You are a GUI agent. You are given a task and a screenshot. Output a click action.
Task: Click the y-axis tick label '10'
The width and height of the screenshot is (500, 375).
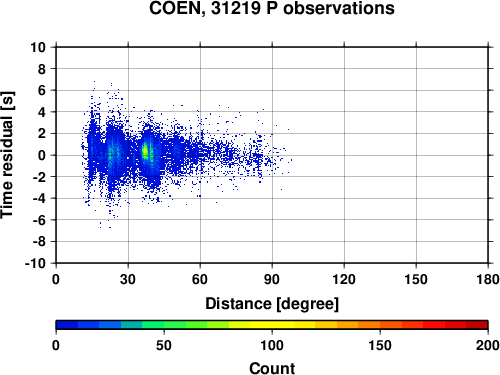38,47
